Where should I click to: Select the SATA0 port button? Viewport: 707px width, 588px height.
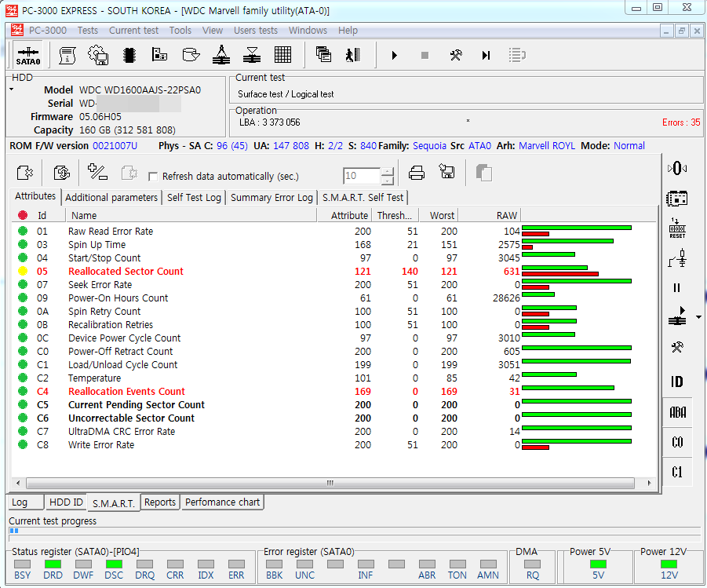tap(28, 55)
